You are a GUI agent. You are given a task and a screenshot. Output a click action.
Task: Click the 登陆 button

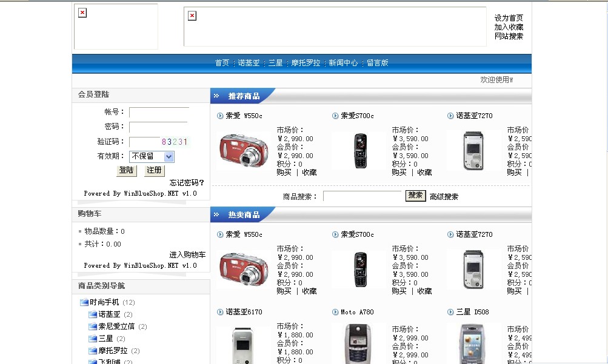[127, 170]
